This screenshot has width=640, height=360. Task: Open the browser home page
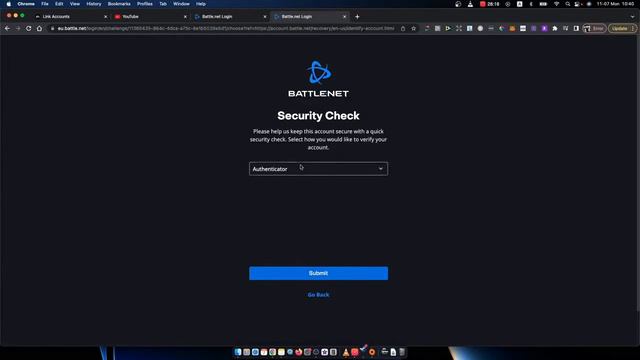pyautogui.click(x=39, y=29)
